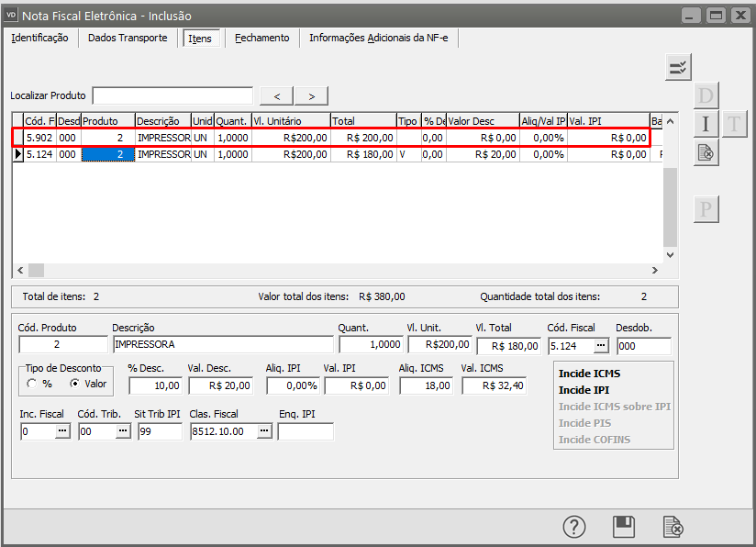Viewport: 756px width, 547px height.
Task: Switch to the Identificação tab
Action: click(39, 38)
